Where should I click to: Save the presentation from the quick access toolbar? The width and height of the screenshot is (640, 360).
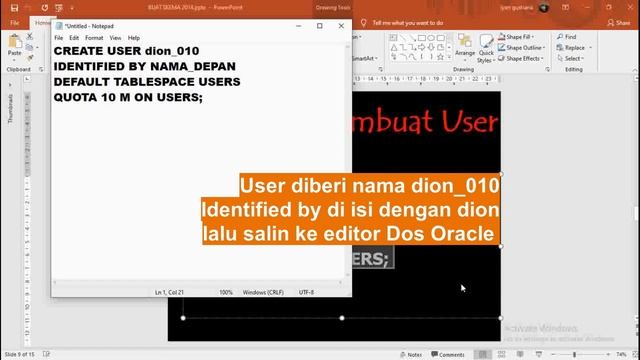[14, 8]
